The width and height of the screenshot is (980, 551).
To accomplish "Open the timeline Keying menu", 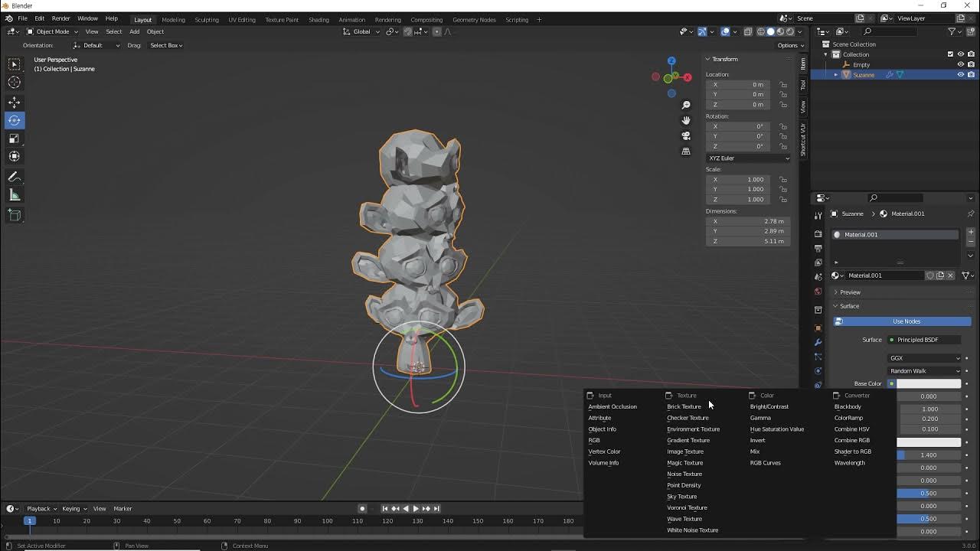I will (73, 509).
